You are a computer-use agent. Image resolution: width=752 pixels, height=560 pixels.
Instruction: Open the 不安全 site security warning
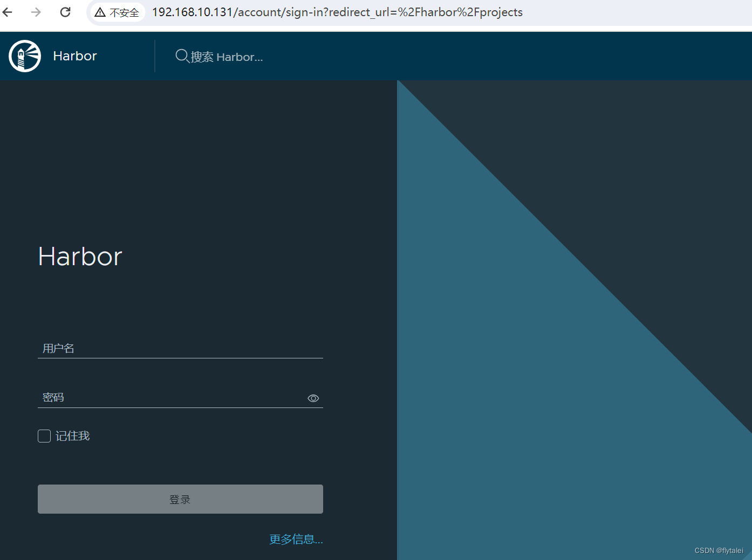tap(117, 12)
